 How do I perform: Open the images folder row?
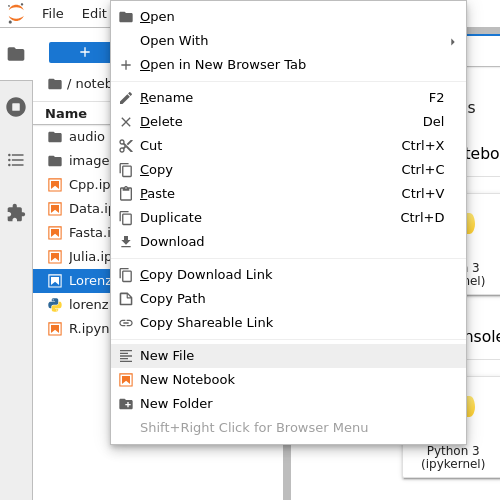[x=72, y=161]
